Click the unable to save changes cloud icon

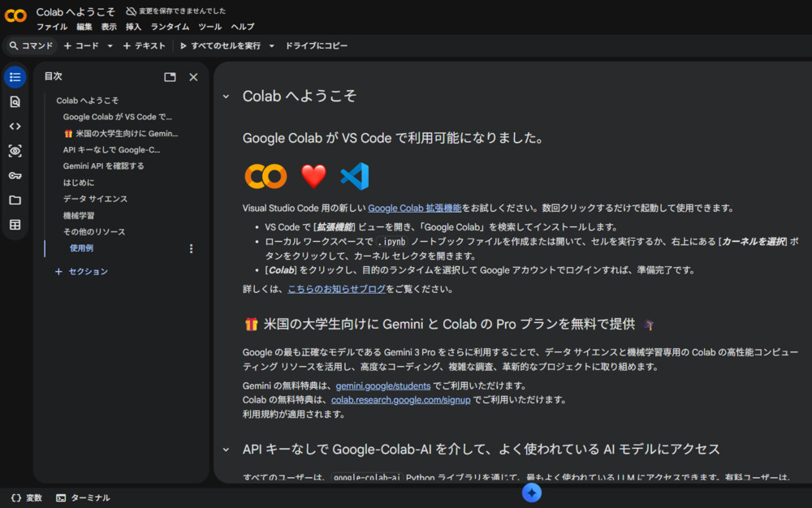tap(131, 11)
